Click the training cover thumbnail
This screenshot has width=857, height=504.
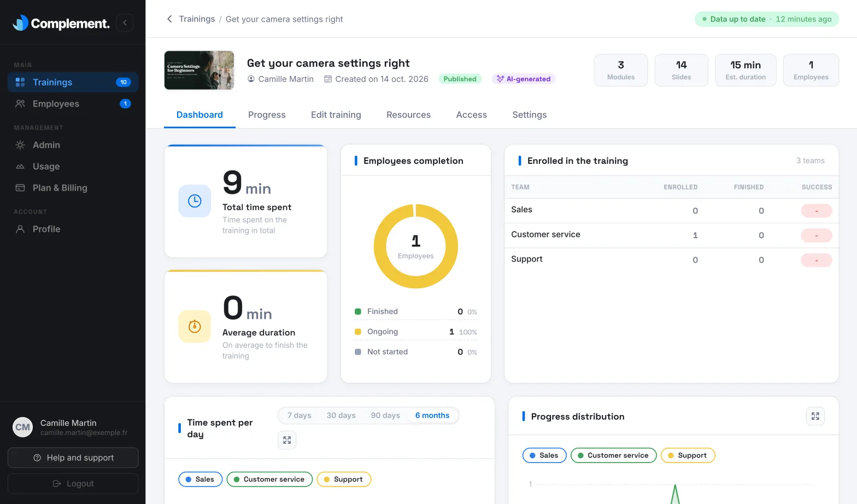click(199, 70)
